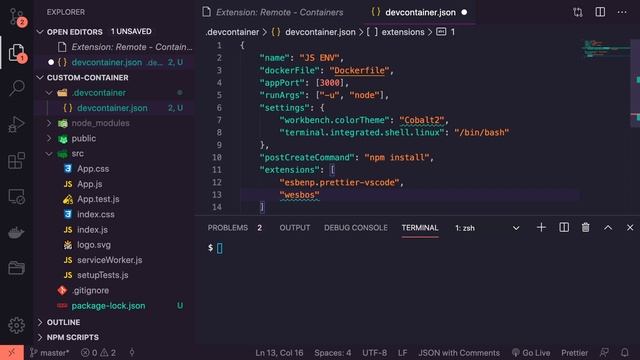Split the terminal panel
Screen dimensions: 640x360
pyautogui.click(x=564, y=228)
